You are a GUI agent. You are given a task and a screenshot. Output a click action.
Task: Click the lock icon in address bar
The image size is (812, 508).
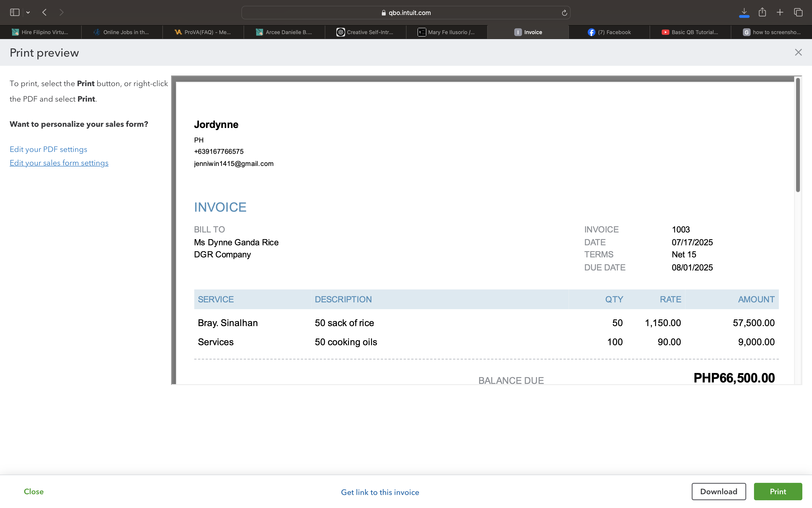(x=384, y=13)
